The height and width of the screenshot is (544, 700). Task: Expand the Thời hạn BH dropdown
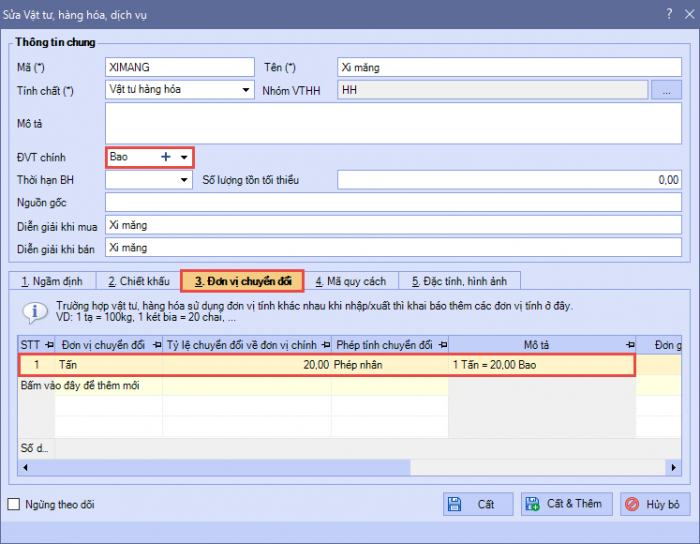coord(184,180)
